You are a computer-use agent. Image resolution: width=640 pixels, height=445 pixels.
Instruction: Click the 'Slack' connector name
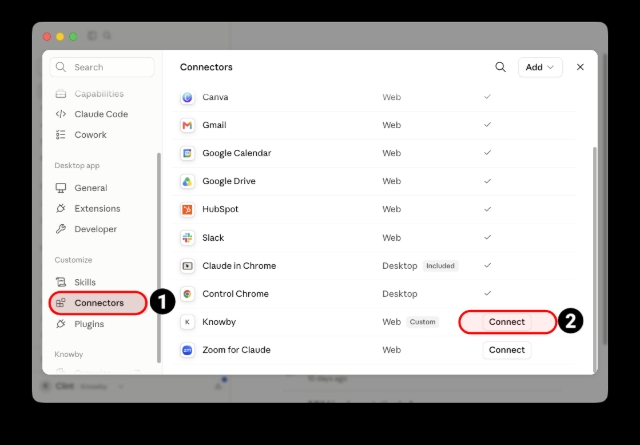(x=213, y=238)
